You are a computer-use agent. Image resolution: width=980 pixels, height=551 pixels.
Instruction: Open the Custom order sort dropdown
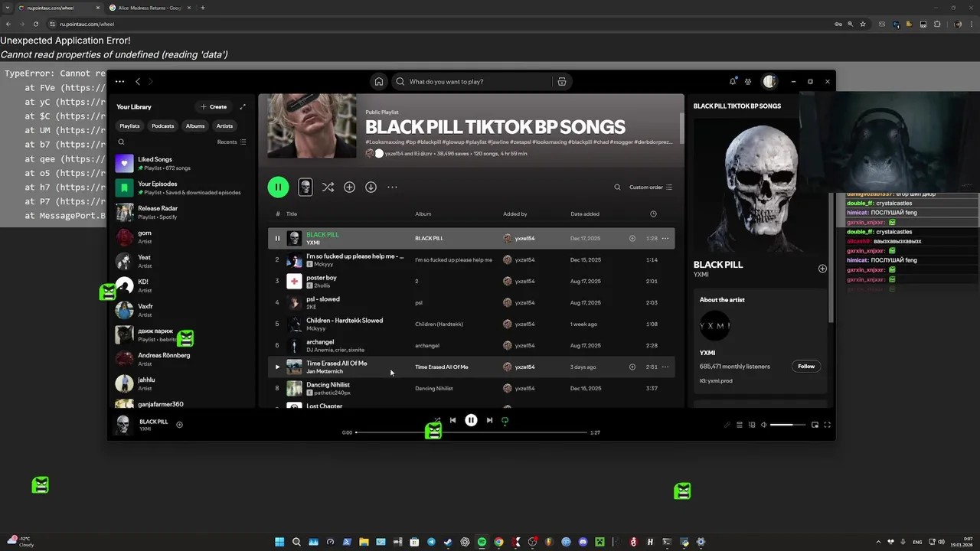click(x=651, y=187)
